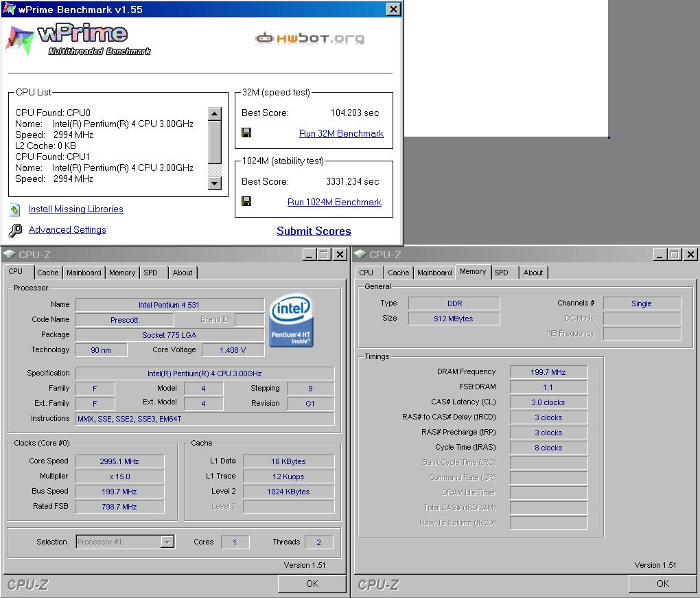700x598 pixels.
Task: Click the Threads value '2'
Action: pos(318,542)
